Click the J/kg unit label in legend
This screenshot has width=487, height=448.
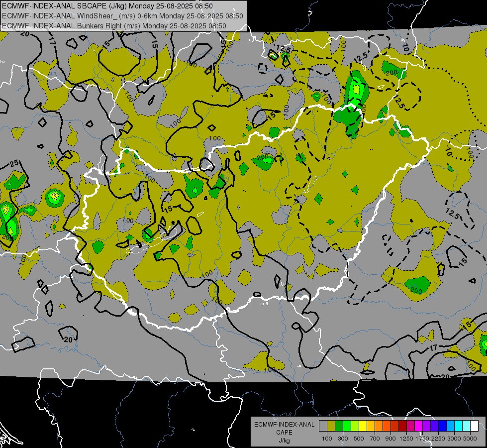(x=284, y=441)
